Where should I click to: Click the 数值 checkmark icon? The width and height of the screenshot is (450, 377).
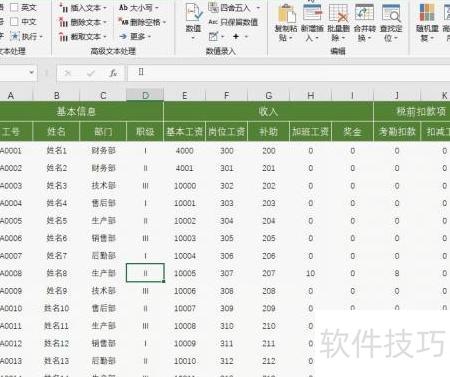tap(194, 13)
